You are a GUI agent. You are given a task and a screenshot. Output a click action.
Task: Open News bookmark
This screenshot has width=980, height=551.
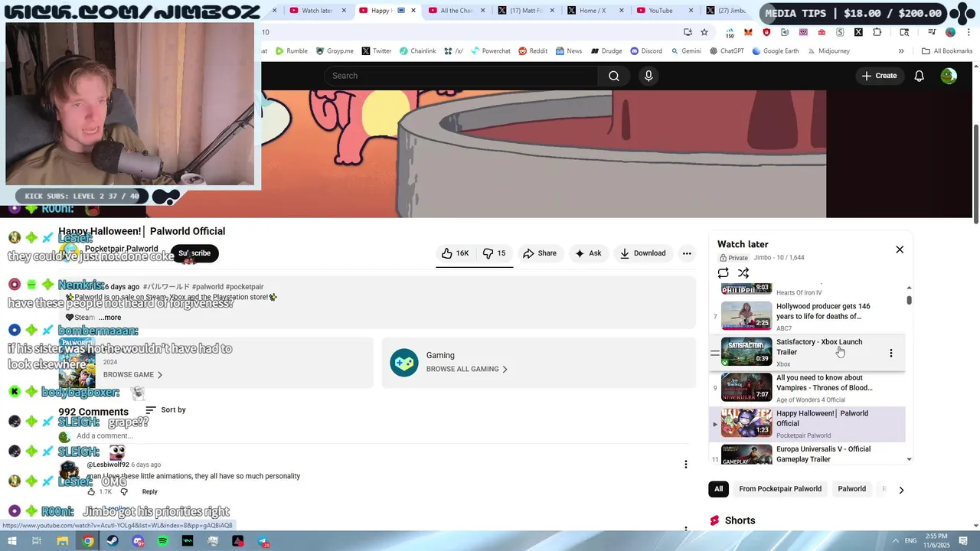pyautogui.click(x=568, y=51)
